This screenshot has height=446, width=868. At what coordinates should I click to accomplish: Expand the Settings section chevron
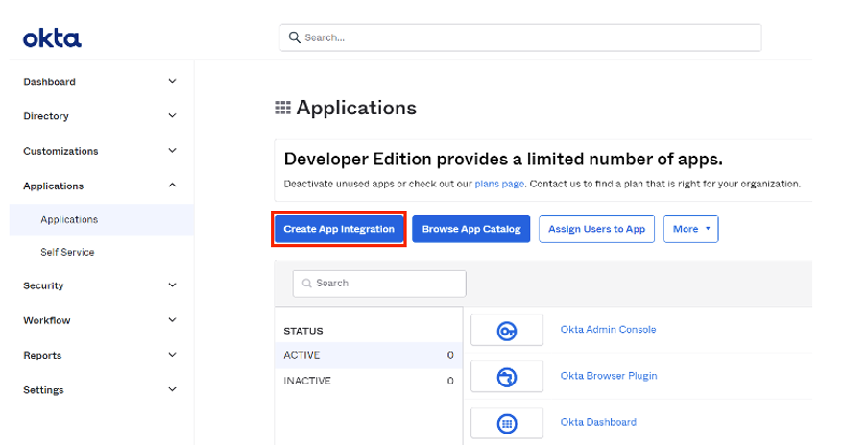pos(172,389)
